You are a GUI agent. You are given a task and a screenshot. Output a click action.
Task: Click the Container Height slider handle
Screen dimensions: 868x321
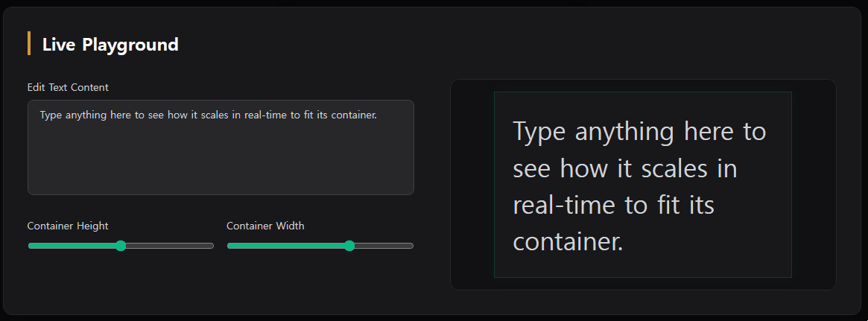coord(121,246)
